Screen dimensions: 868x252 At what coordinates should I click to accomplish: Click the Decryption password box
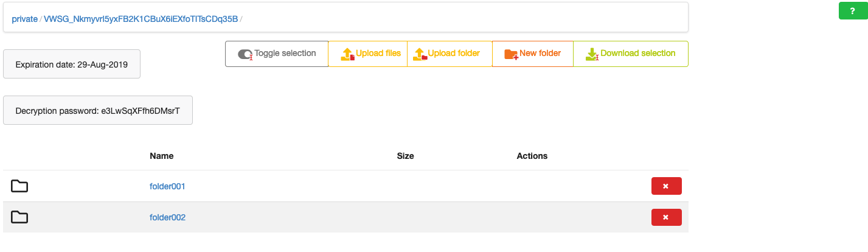pyautogui.click(x=98, y=111)
